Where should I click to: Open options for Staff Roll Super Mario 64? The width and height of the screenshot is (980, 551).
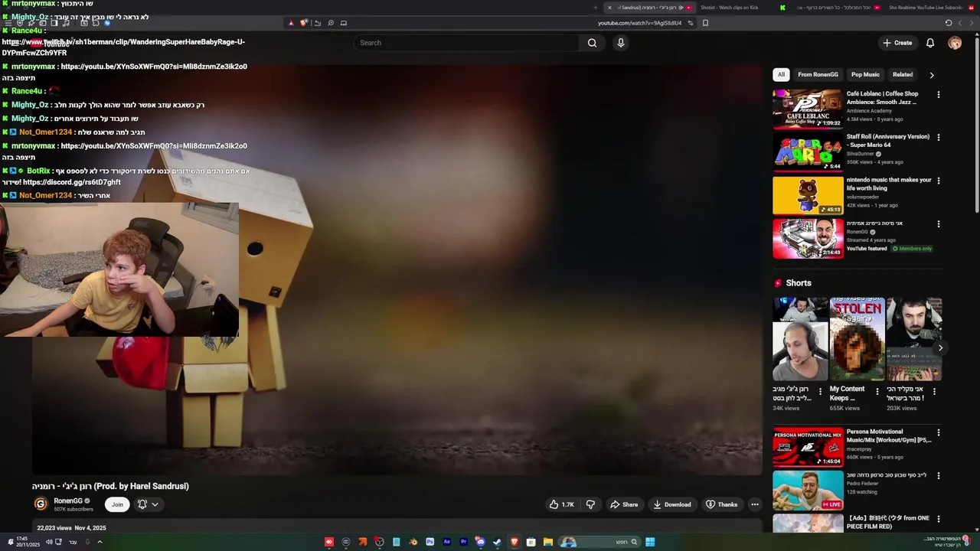[939, 138]
